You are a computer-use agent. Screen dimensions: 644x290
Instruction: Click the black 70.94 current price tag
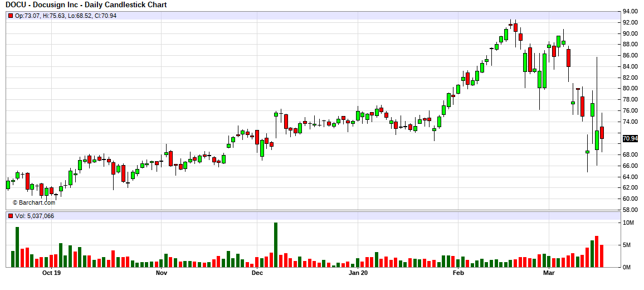(631, 139)
